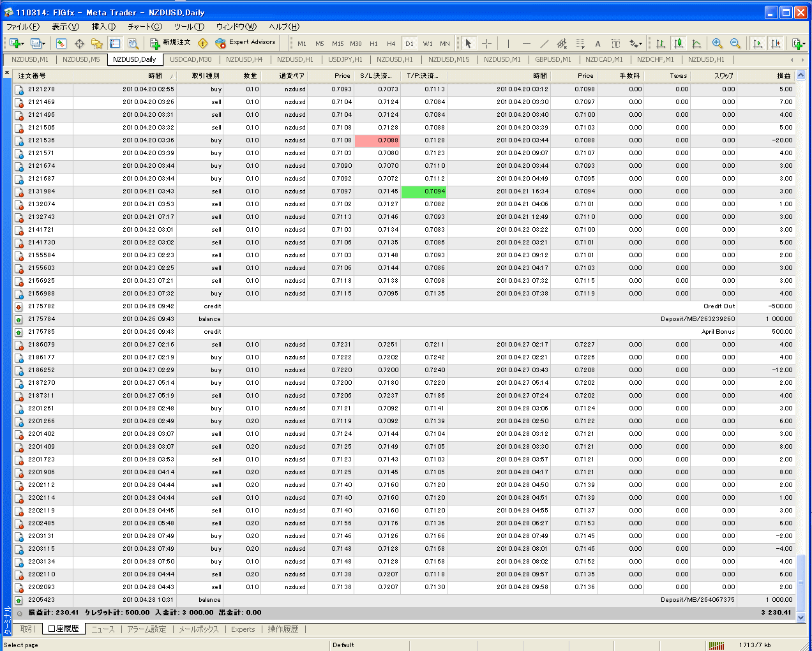Screen dimensions: 812x651
Task: Switch chart to bar chart
Action: (x=661, y=43)
